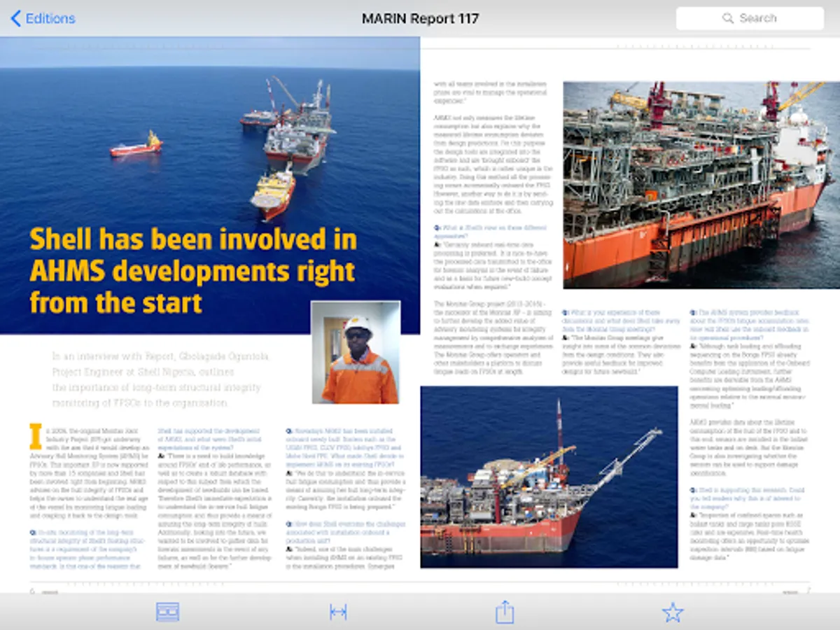This screenshot has height=630, width=840.
Task: Bookmark this page with the star icon
Action: pyautogui.click(x=673, y=612)
